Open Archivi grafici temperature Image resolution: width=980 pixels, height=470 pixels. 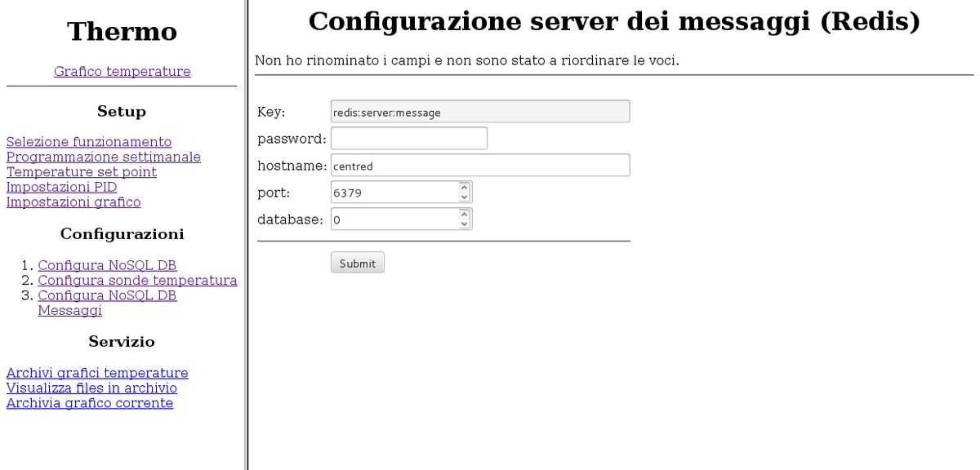(x=97, y=373)
